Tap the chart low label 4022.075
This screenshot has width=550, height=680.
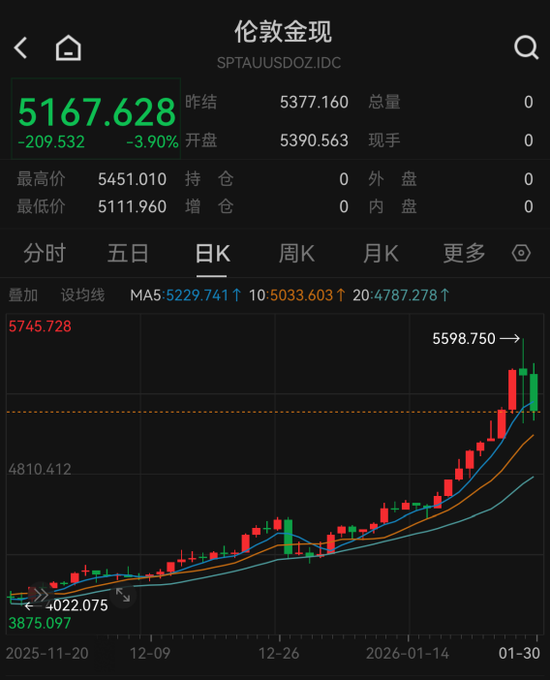tap(77, 605)
